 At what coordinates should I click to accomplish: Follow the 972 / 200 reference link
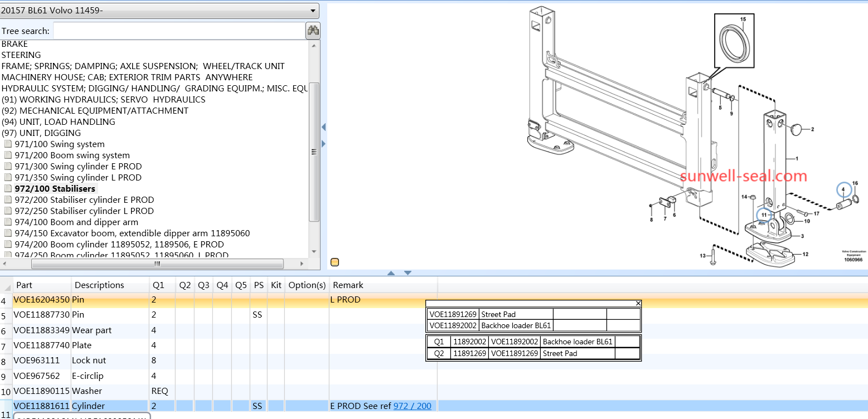[412, 406]
